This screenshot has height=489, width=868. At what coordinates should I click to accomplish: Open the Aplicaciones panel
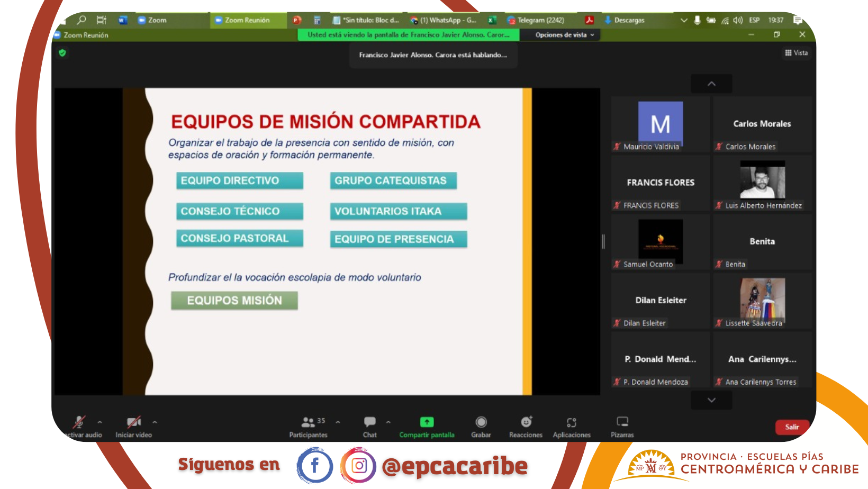pyautogui.click(x=571, y=422)
